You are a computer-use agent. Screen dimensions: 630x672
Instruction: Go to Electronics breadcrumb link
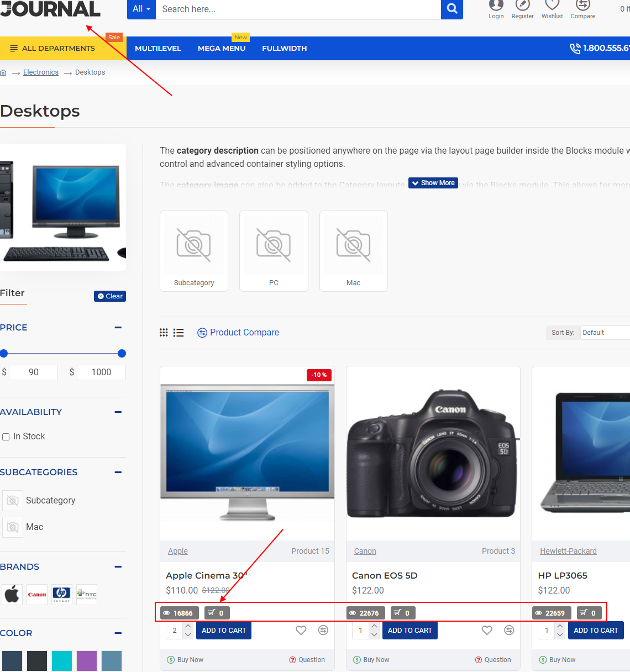tap(41, 72)
